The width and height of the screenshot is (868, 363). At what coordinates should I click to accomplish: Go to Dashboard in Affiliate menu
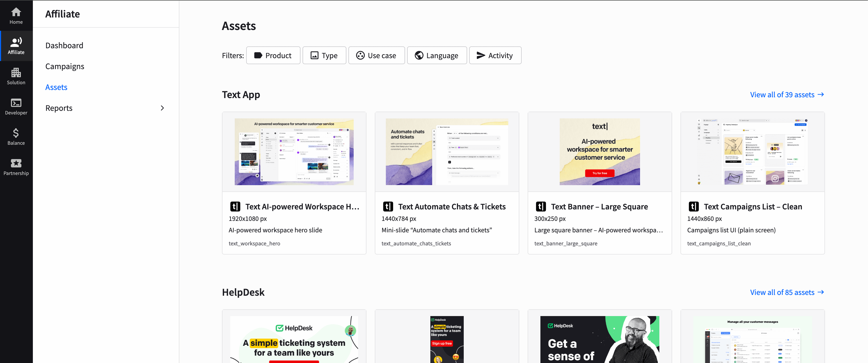coord(64,45)
